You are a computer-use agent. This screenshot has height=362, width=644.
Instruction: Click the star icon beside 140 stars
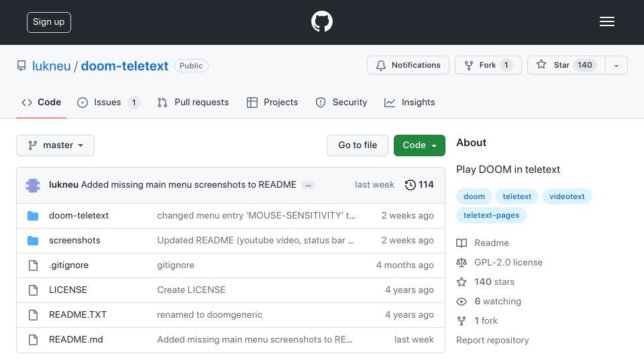click(462, 282)
